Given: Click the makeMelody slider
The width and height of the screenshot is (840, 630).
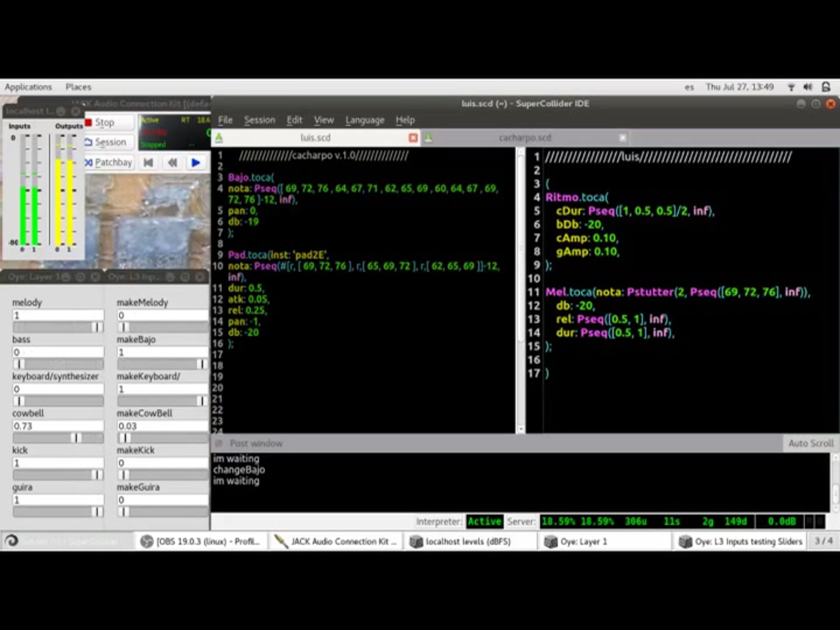Looking at the screenshot, I should coord(163,327).
